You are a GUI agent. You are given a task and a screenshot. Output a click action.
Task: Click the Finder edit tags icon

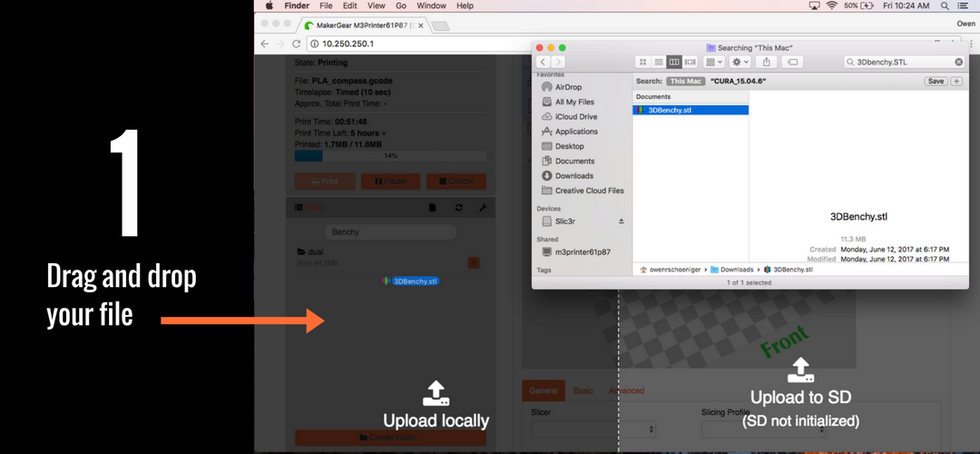coord(791,62)
